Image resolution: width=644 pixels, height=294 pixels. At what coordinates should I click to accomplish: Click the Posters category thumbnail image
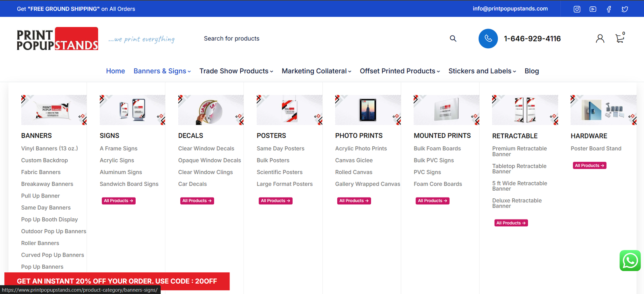(x=289, y=110)
